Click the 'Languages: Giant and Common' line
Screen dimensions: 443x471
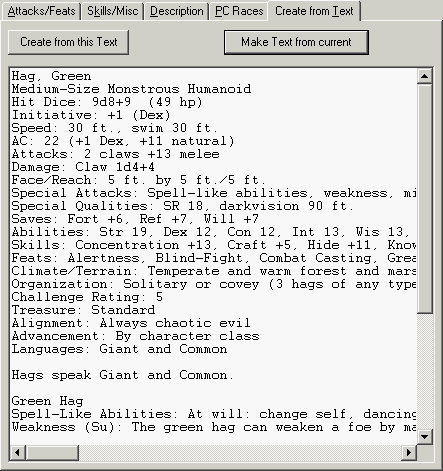(119, 349)
